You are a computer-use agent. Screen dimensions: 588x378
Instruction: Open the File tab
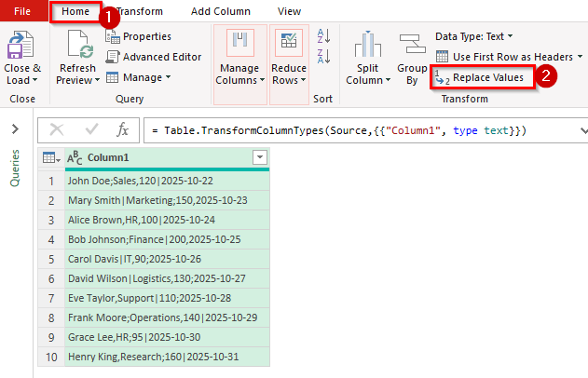coord(22,11)
